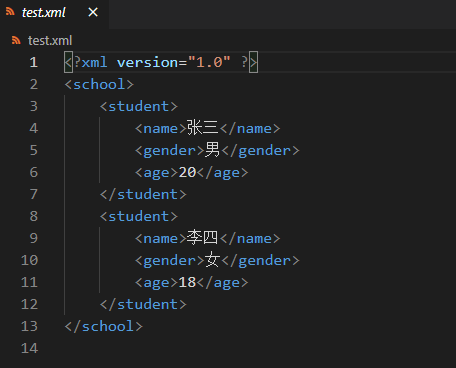This screenshot has height=368, width=456.
Task: Click the breadcrumb XML file icon
Action: click(x=16, y=40)
